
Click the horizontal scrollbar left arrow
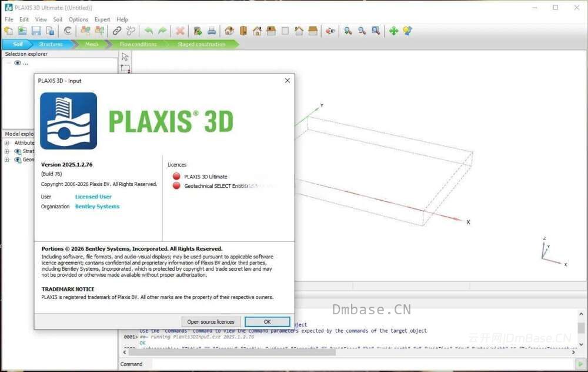click(125, 352)
